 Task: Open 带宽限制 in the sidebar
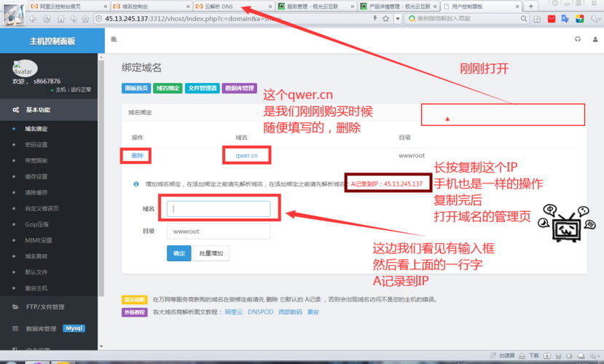(x=36, y=161)
